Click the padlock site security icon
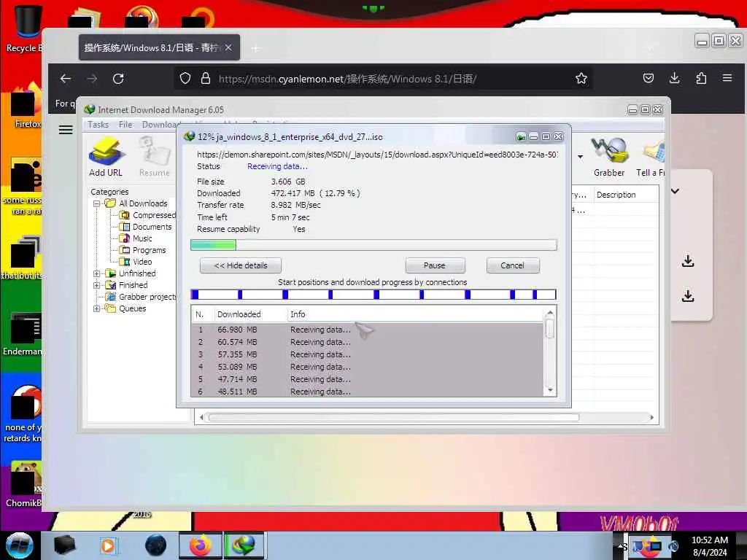Viewport: 747px width, 560px height. (205, 79)
